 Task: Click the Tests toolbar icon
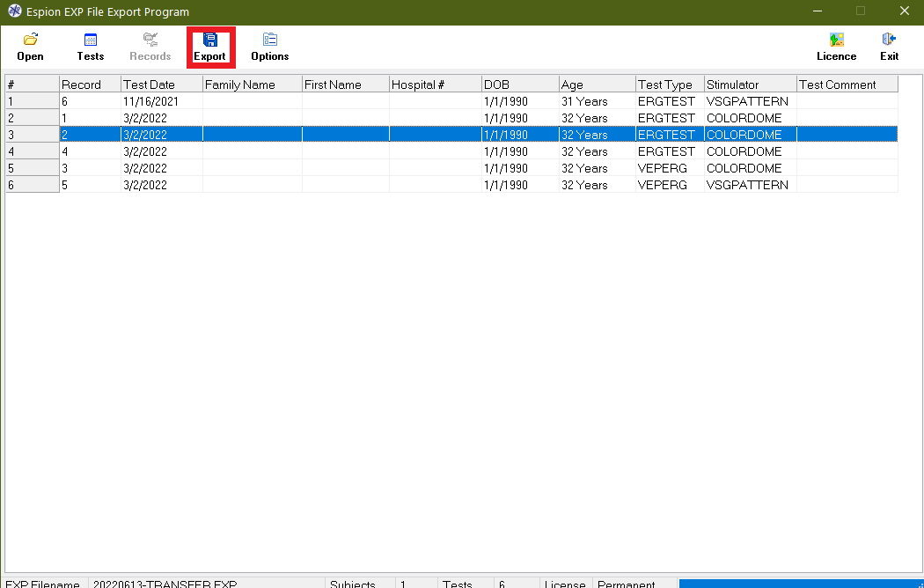pyautogui.click(x=90, y=40)
